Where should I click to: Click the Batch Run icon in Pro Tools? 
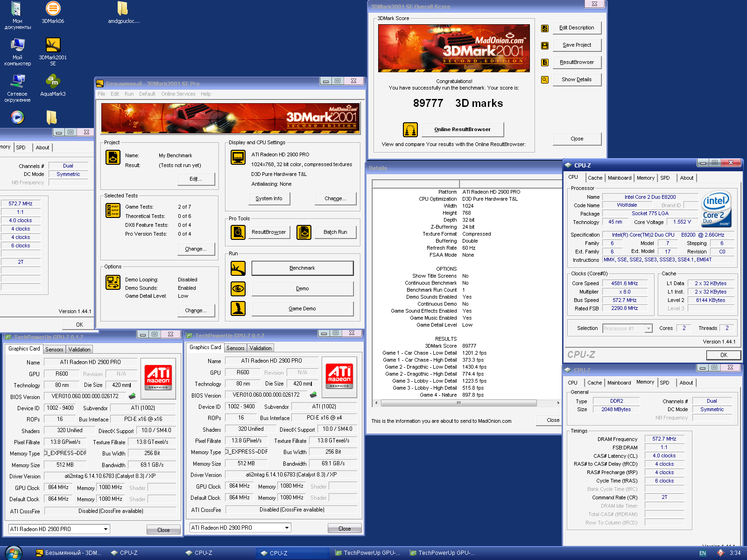click(x=304, y=232)
